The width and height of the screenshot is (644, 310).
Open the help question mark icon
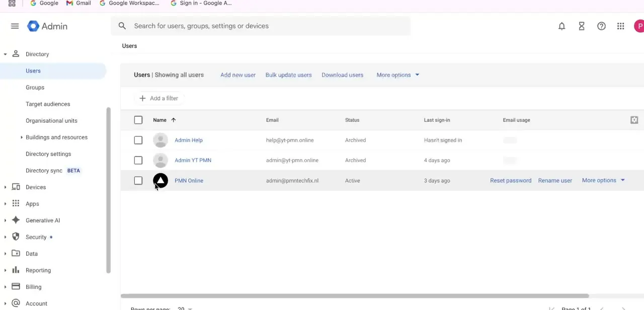tap(601, 26)
